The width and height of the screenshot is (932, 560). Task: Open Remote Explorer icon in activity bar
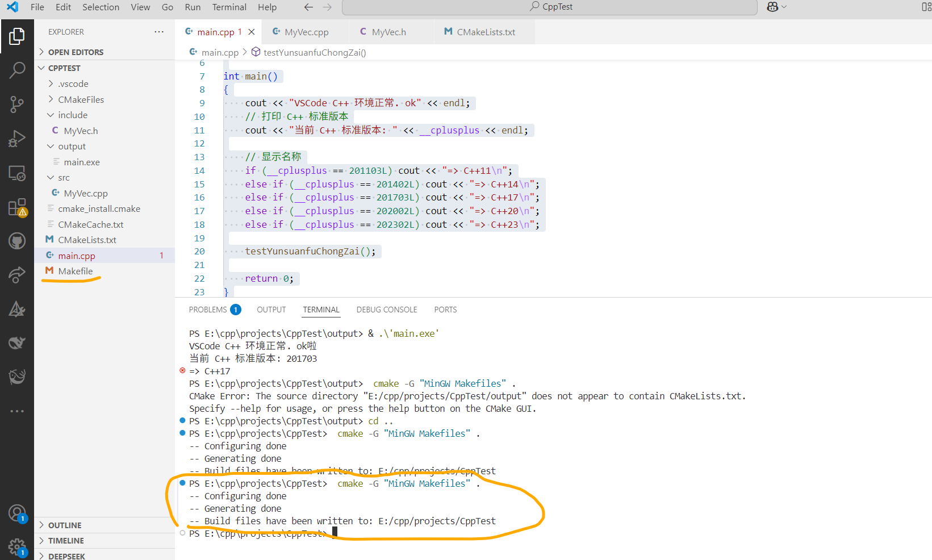(x=17, y=173)
